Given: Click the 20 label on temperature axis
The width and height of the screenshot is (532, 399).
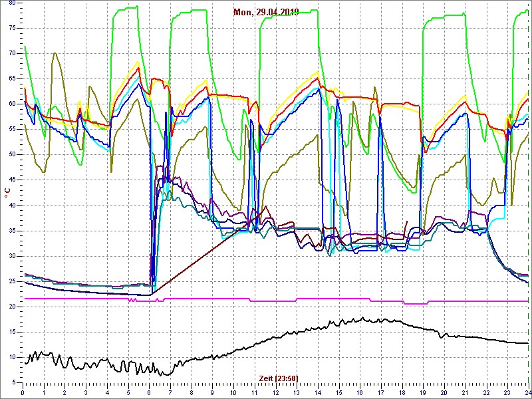Looking at the screenshot, I should tap(11, 307).
